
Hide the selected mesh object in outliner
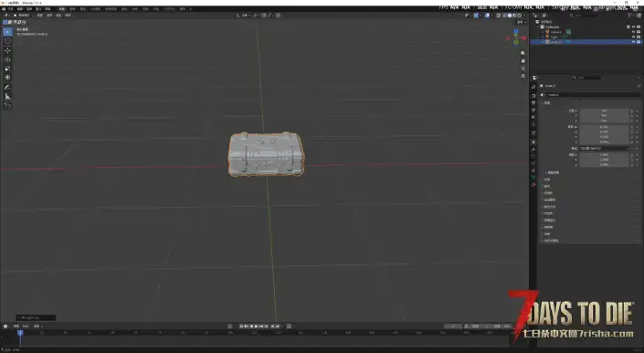633,42
